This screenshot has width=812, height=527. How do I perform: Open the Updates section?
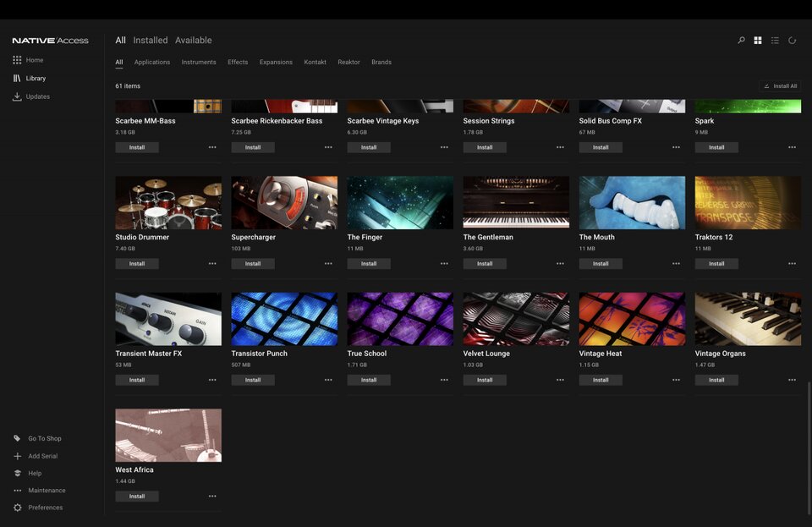tap(34, 96)
